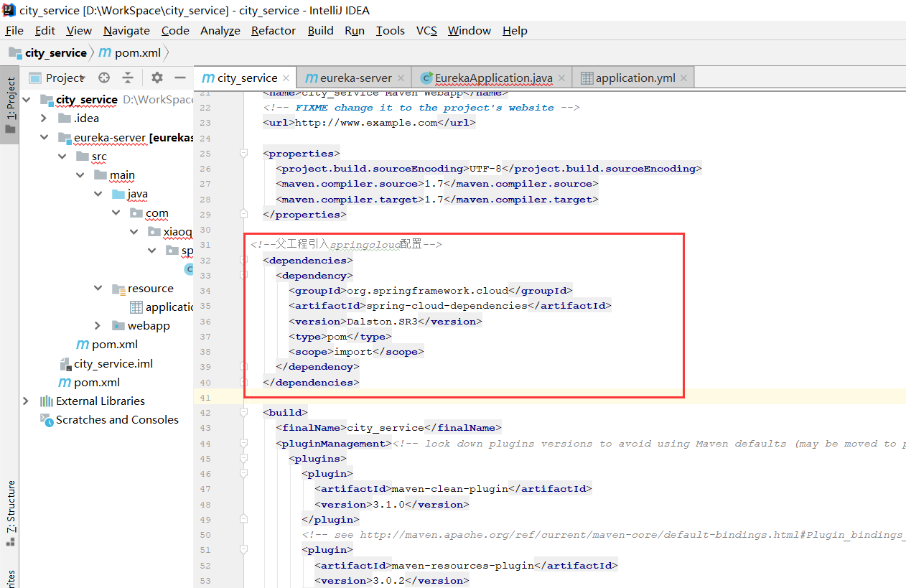Click the resource folder icon
Viewport: 906px width, 588px height.
click(118, 289)
